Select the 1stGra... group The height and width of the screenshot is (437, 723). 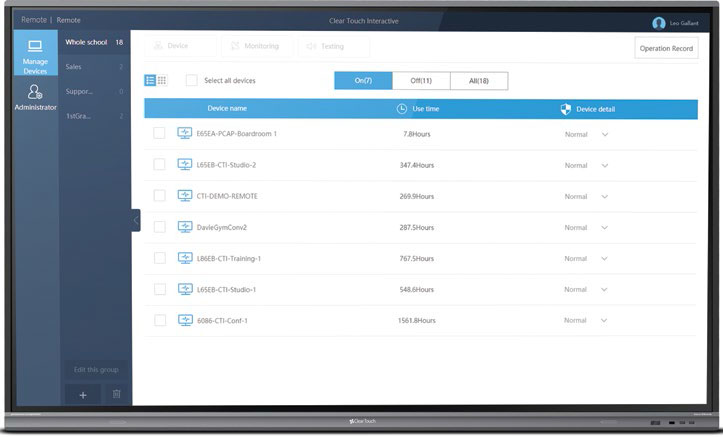pyautogui.click(x=95, y=116)
